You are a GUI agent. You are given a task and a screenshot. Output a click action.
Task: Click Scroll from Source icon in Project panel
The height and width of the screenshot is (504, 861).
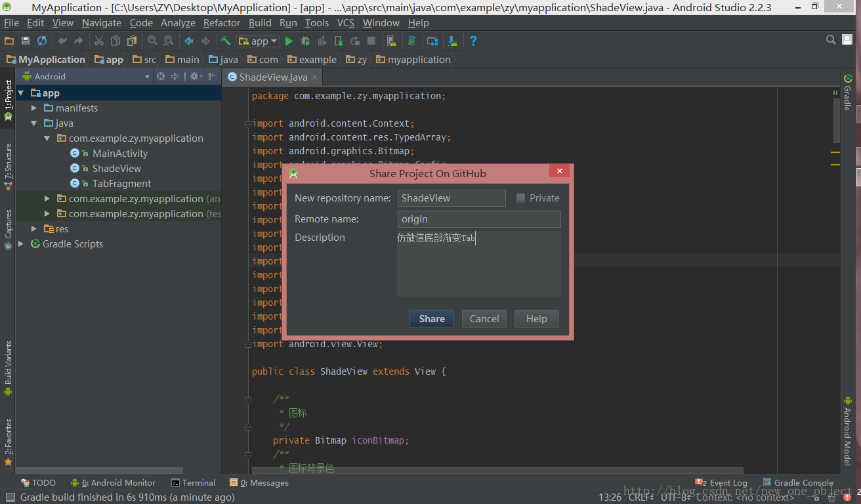tap(161, 76)
